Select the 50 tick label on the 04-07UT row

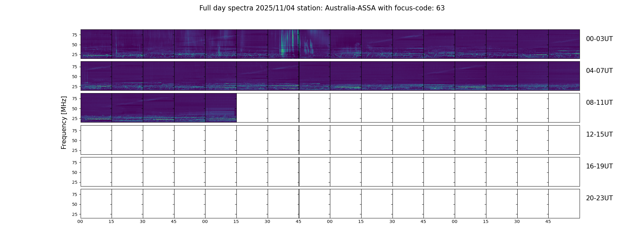tap(75, 77)
